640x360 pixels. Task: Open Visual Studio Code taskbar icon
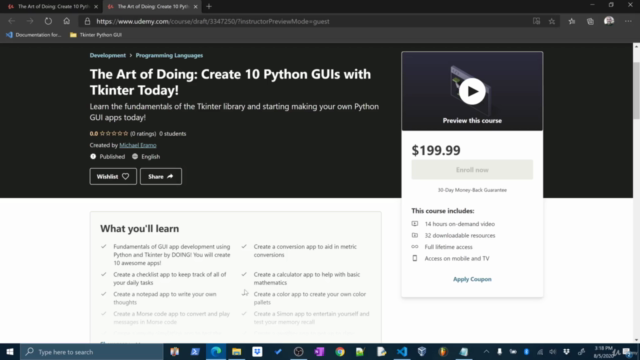point(402,351)
